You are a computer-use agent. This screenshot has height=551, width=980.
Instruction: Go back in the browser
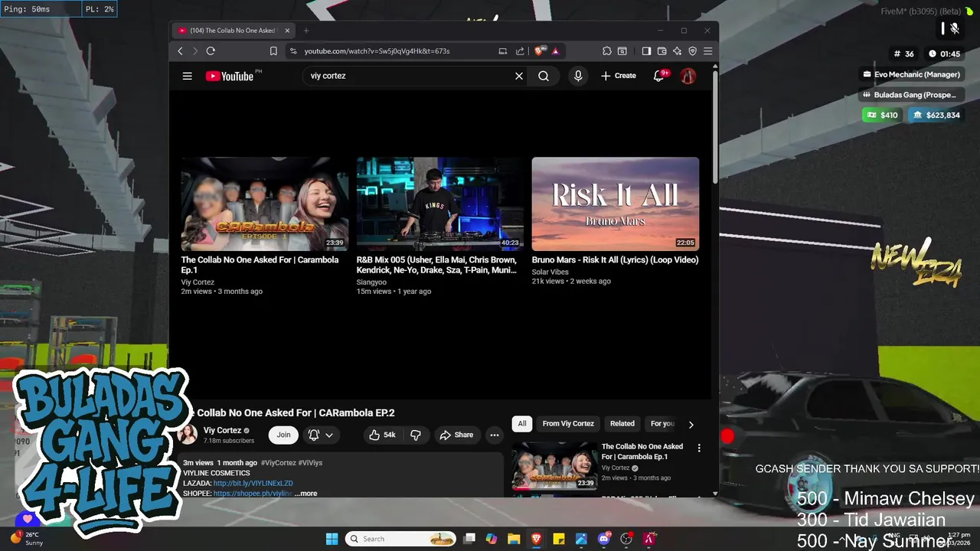coord(181,51)
